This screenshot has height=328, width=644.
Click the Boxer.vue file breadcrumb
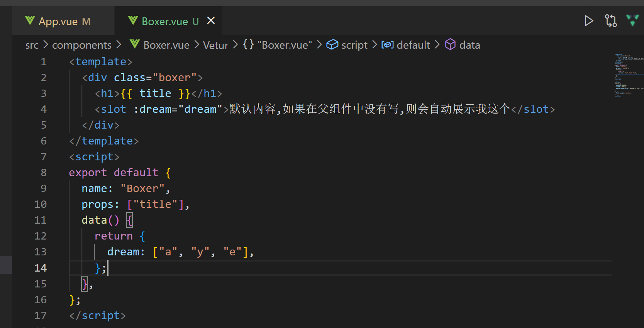coord(166,45)
